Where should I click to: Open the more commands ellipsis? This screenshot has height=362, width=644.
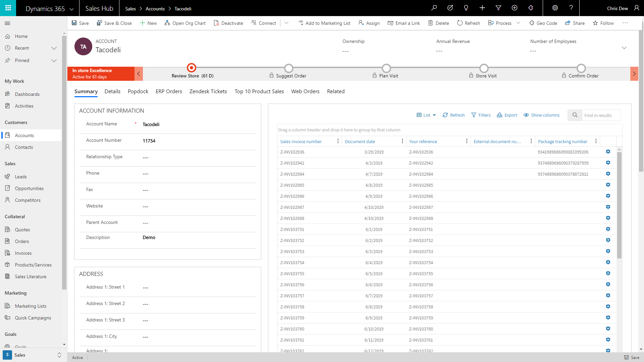[625, 23]
